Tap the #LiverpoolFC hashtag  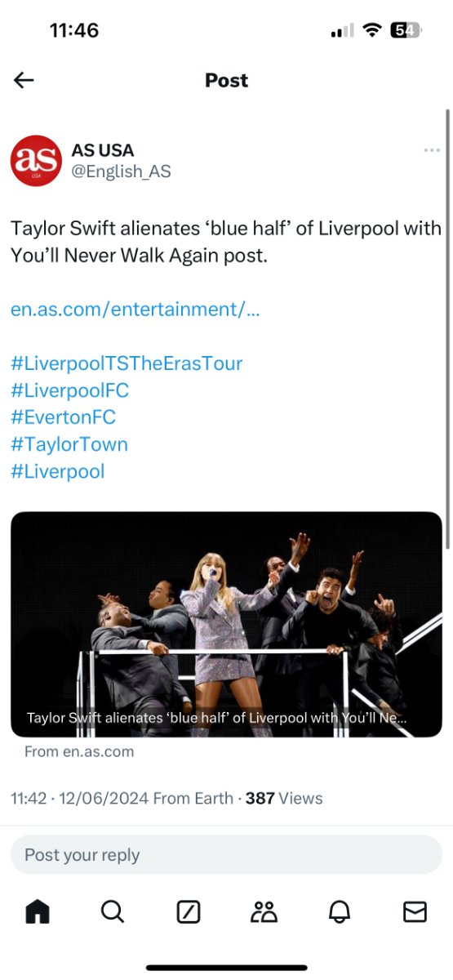click(x=70, y=390)
